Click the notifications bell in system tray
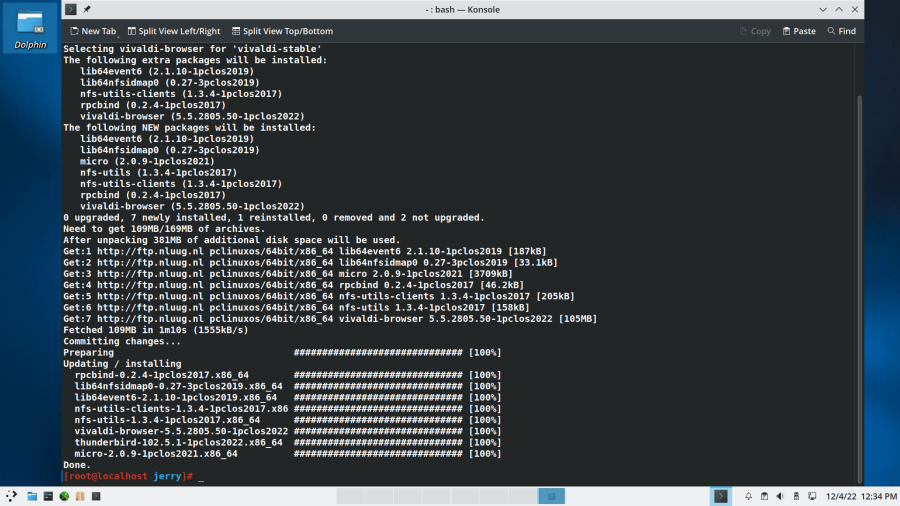This screenshot has height=506, width=900. coord(749,496)
